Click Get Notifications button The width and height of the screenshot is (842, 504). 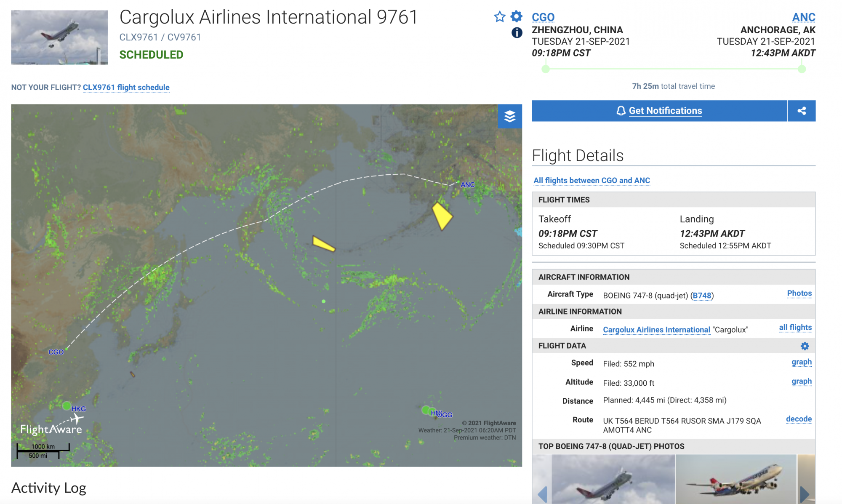coord(659,111)
